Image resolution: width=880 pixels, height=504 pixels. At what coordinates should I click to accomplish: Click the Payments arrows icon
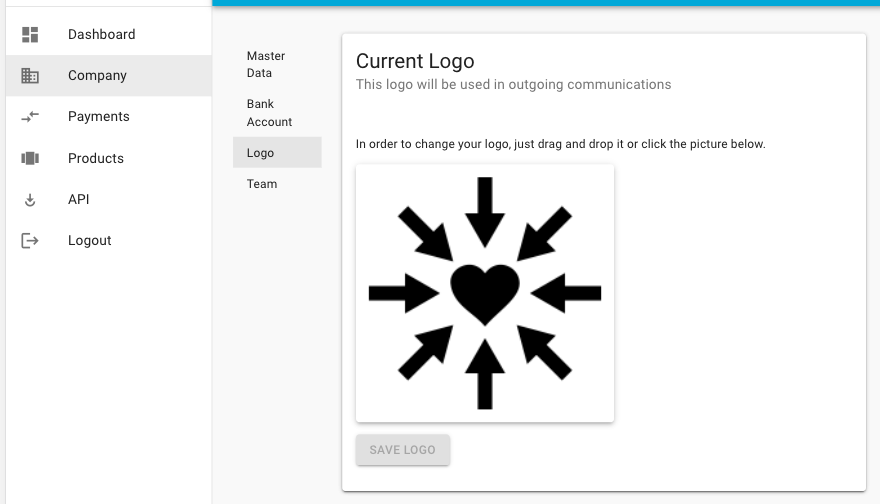coord(30,117)
